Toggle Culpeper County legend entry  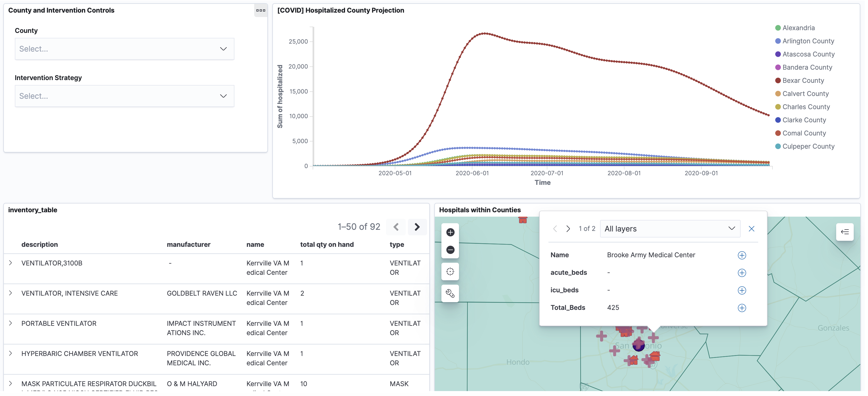click(x=808, y=146)
